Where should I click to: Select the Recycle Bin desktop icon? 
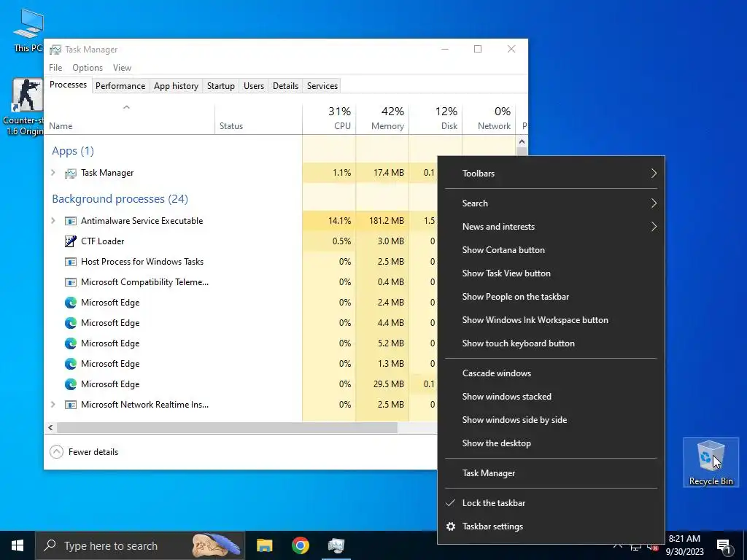pos(711,462)
